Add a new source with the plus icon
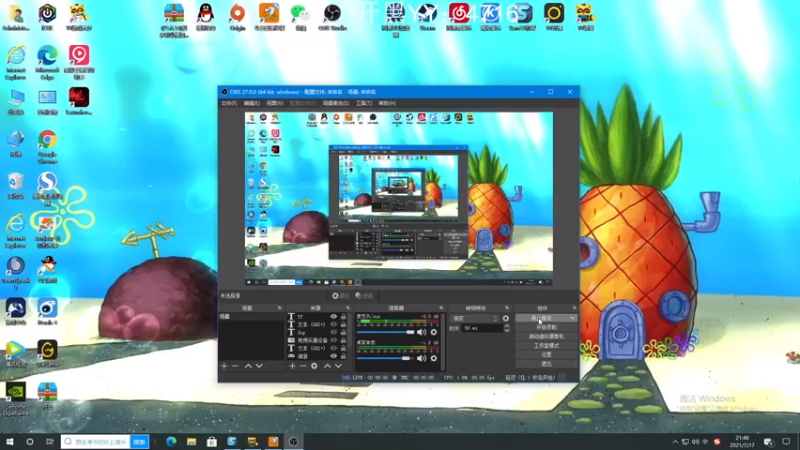Viewport: 800px width, 450px height. pos(292,366)
